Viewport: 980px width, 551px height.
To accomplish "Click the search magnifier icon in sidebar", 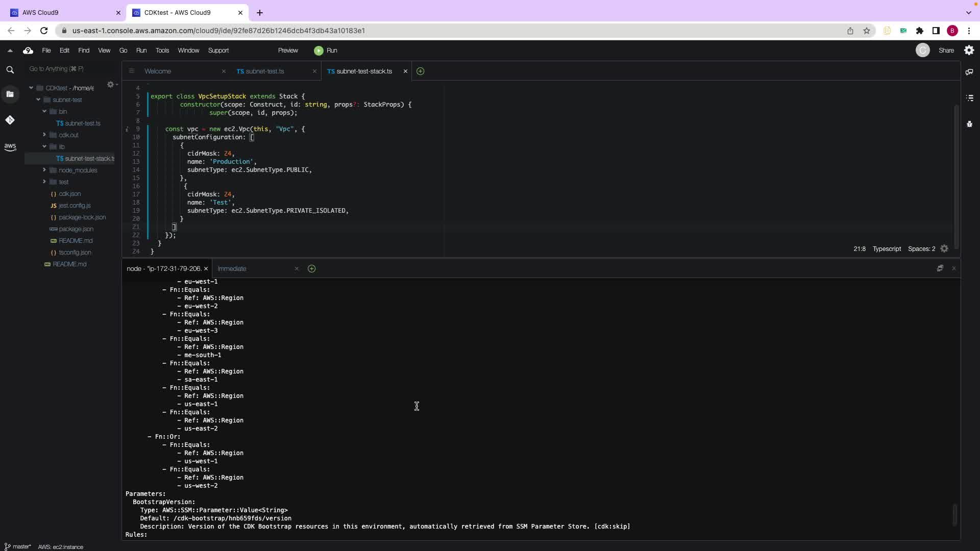I will 10,70.
